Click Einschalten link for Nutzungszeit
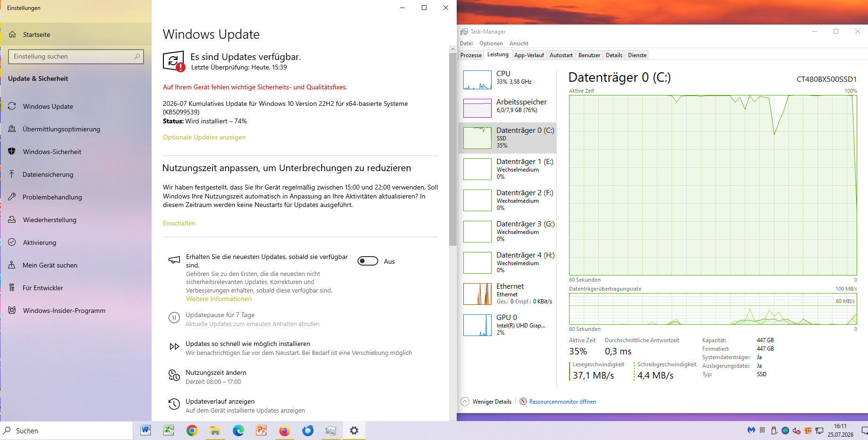The image size is (868, 440). click(179, 224)
